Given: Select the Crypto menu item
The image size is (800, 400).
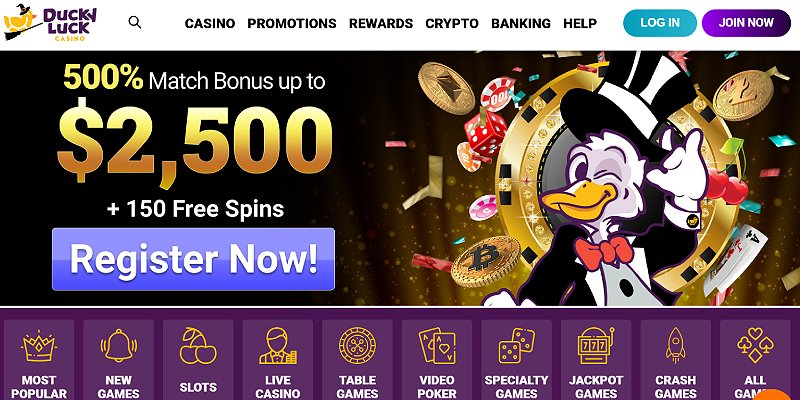Looking at the screenshot, I should point(452,23).
